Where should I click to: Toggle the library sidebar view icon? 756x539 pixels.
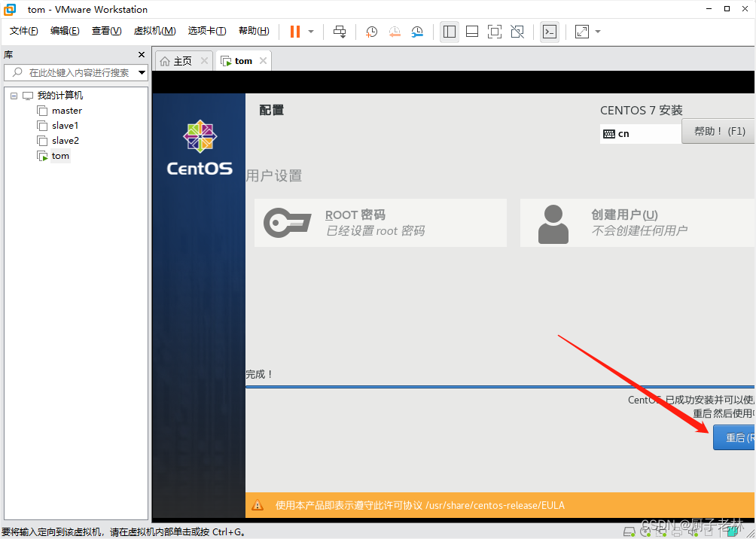point(450,32)
